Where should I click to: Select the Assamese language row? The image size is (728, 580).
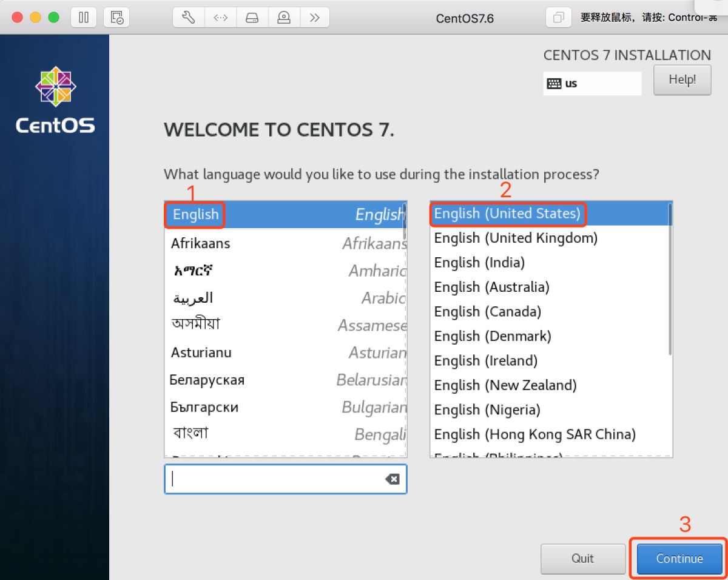(285, 325)
